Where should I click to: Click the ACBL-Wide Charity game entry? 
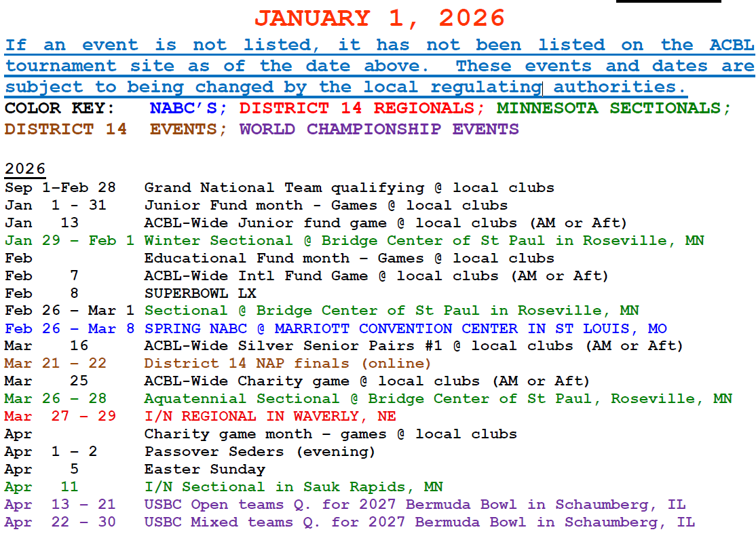point(367,381)
